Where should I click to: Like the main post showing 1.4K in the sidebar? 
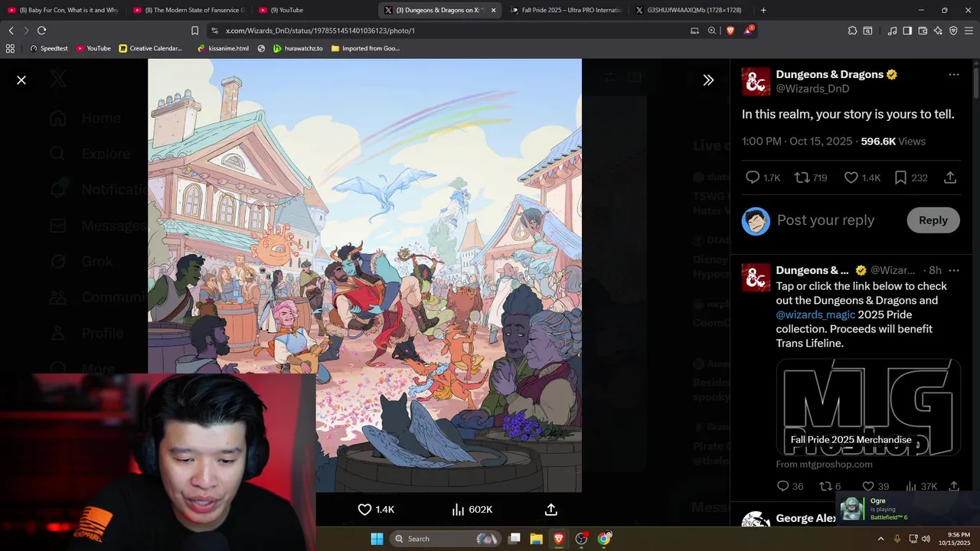point(862,178)
